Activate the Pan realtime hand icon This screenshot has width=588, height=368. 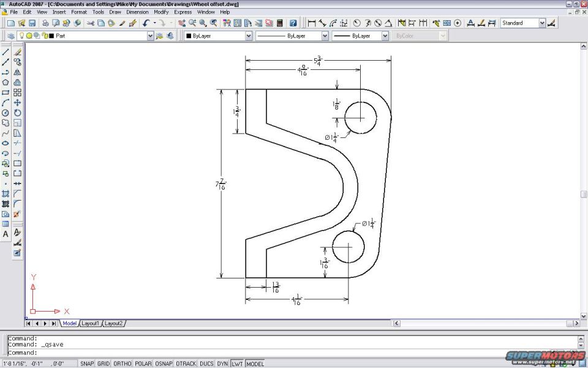pyautogui.click(x=182, y=23)
